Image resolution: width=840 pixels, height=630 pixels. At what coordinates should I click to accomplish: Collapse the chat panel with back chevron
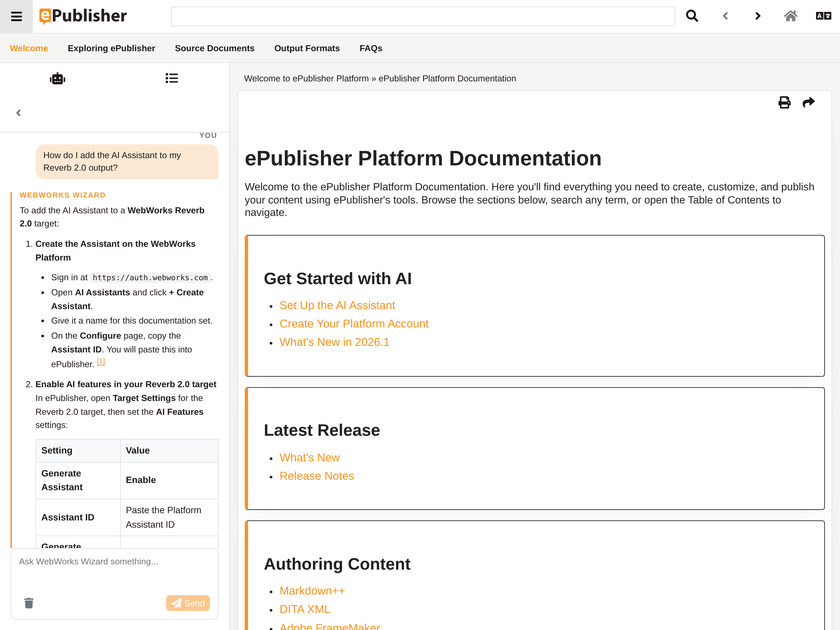point(19,113)
